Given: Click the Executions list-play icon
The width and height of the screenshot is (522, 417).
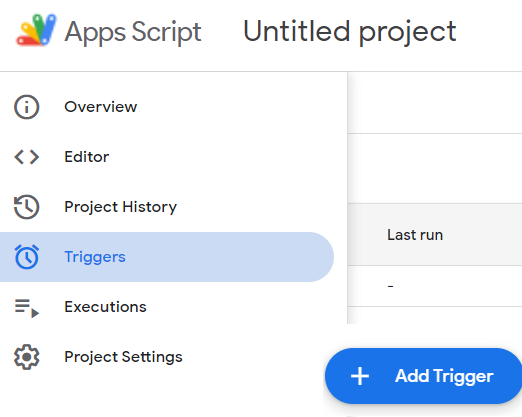Looking at the screenshot, I should pyautogui.click(x=27, y=308).
